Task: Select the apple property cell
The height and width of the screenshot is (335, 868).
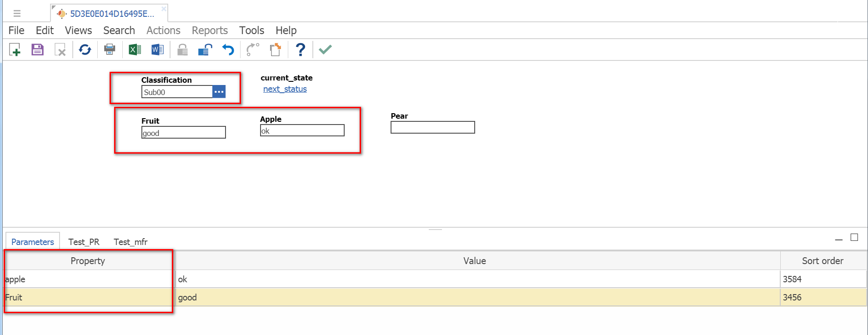Action: [x=89, y=279]
